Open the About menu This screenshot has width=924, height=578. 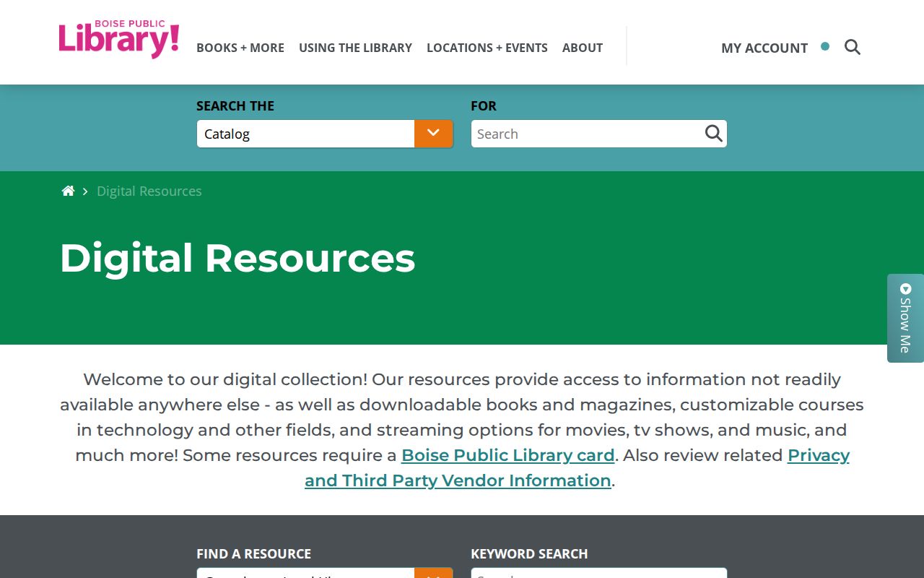[x=583, y=48]
